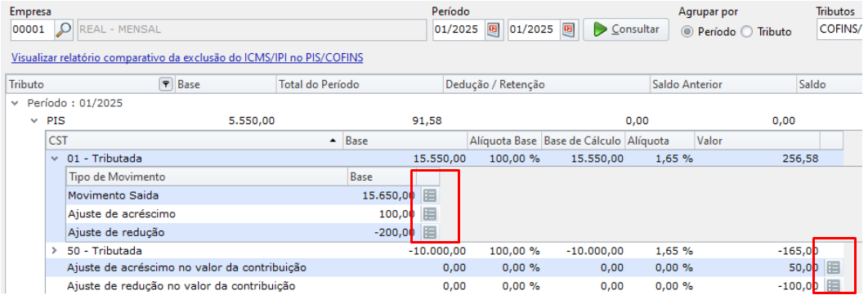Viewport: 868px width, 295px height.
Task: Collapse the PIS tribute row
Action: (x=34, y=121)
